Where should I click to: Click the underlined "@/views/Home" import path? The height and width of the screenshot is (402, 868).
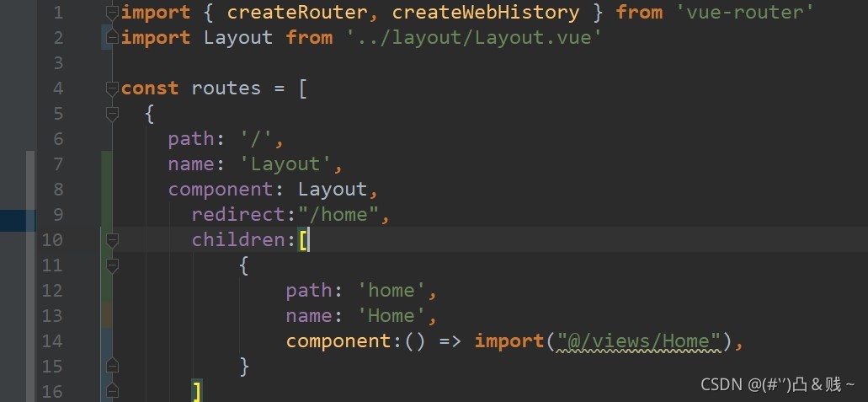[x=639, y=341]
